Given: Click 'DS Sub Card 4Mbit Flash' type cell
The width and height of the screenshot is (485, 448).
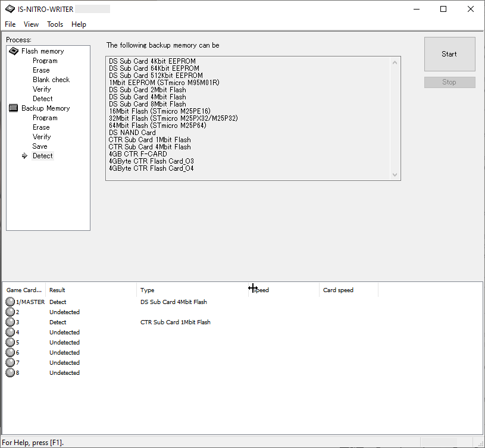Looking at the screenshot, I should 174,302.
